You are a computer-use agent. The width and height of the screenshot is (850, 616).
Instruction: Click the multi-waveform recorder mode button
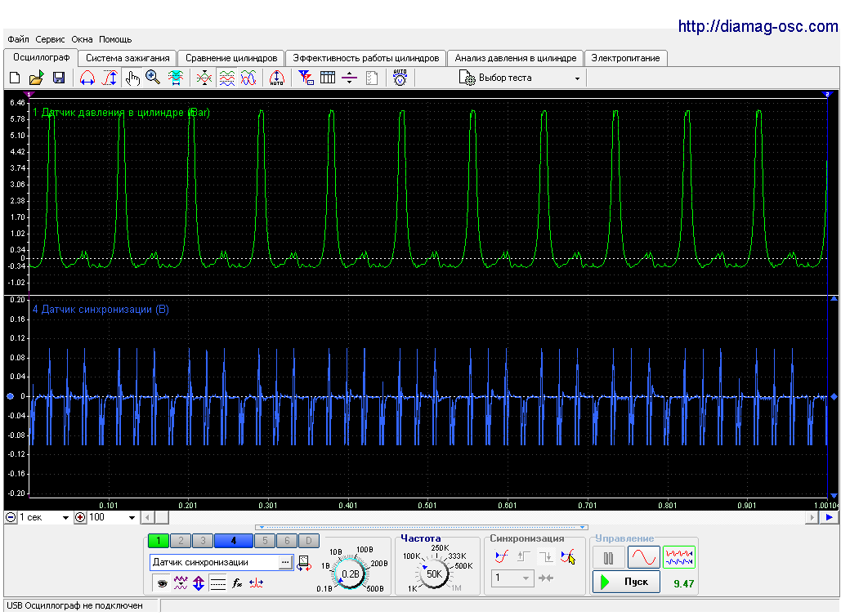(679, 557)
